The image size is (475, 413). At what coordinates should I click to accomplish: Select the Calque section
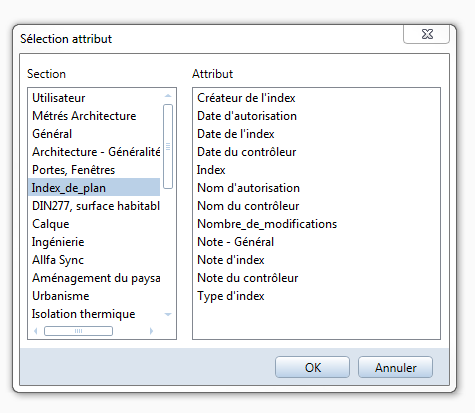[x=51, y=224]
